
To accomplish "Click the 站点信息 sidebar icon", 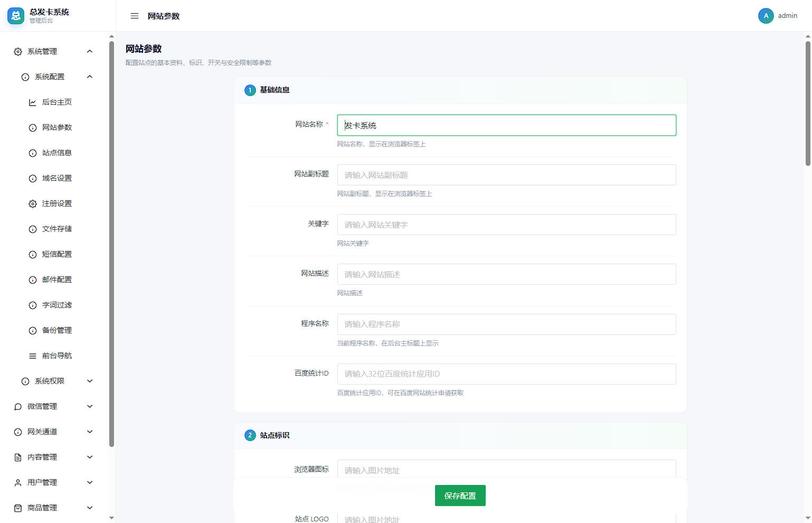I will 33,153.
